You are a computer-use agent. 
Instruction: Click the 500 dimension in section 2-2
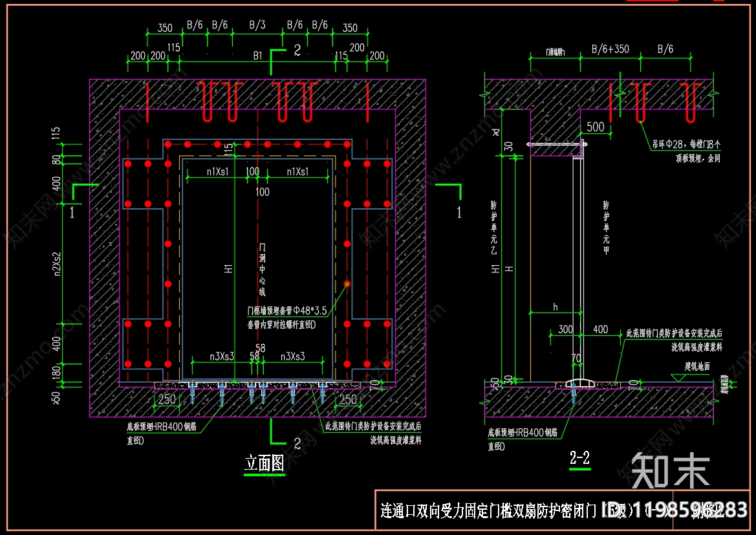[596, 127]
